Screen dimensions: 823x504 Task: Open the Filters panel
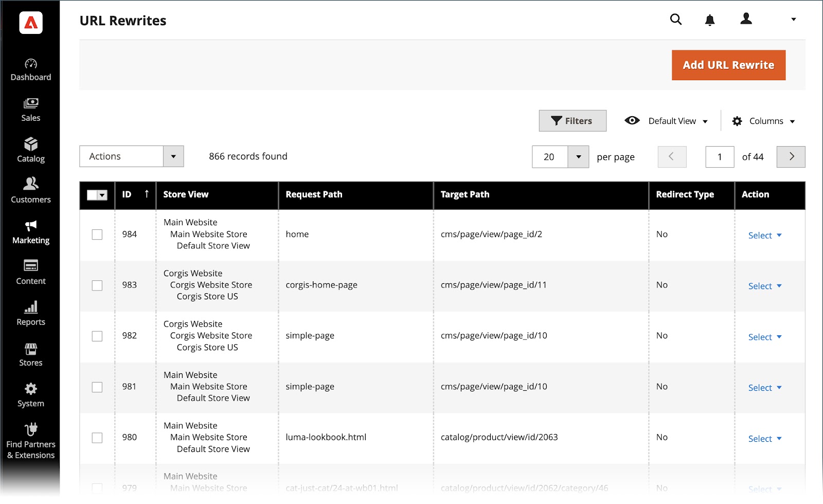pos(572,120)
